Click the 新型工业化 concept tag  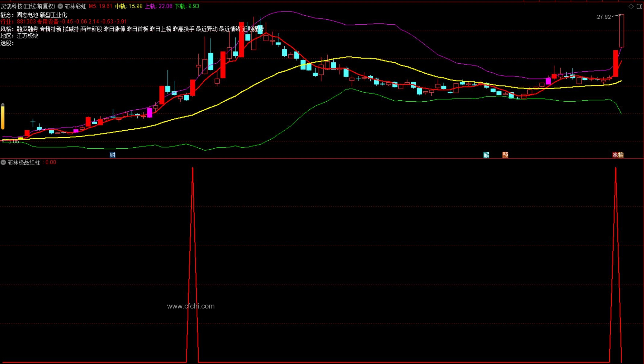coord(53,15)
